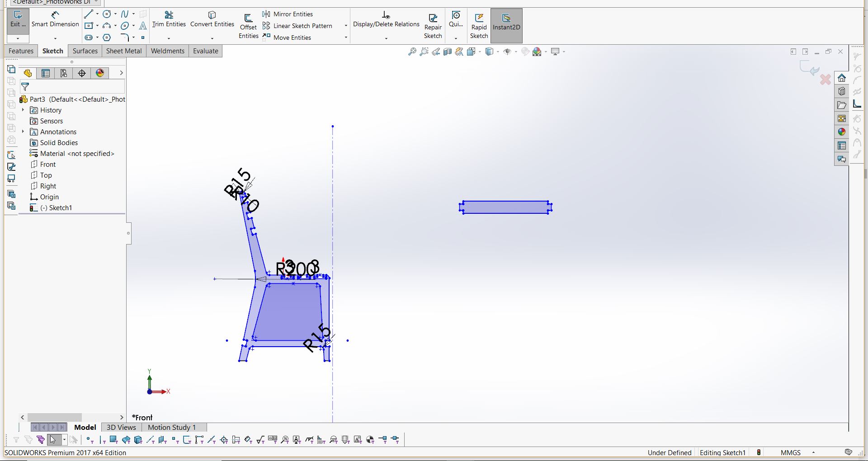This screenshot has height=461, width=868.
Task: Click Repair Sketch
Action: point(433,26)
